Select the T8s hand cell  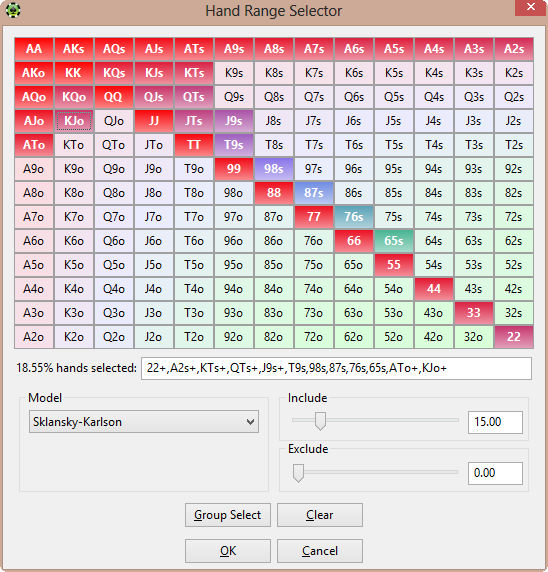point(274,145)
